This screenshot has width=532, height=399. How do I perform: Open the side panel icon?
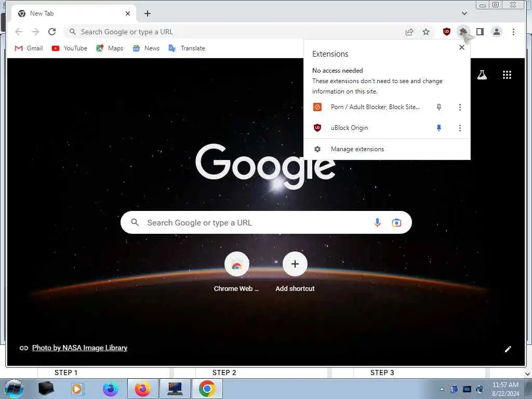pyautogui.click(x=480, y=32)
